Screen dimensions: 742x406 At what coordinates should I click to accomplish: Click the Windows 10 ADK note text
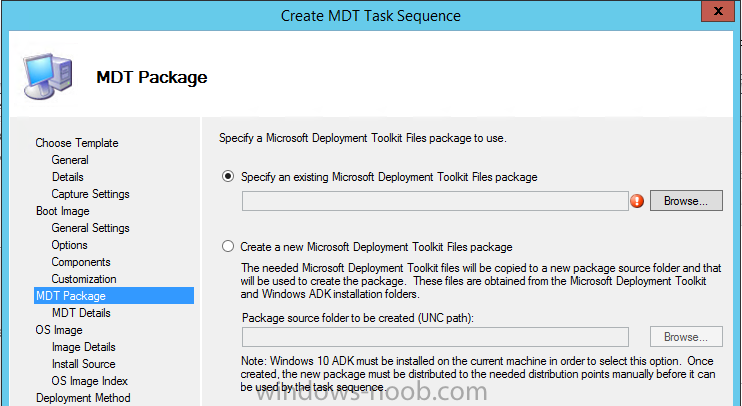click(x=477, y=374)
